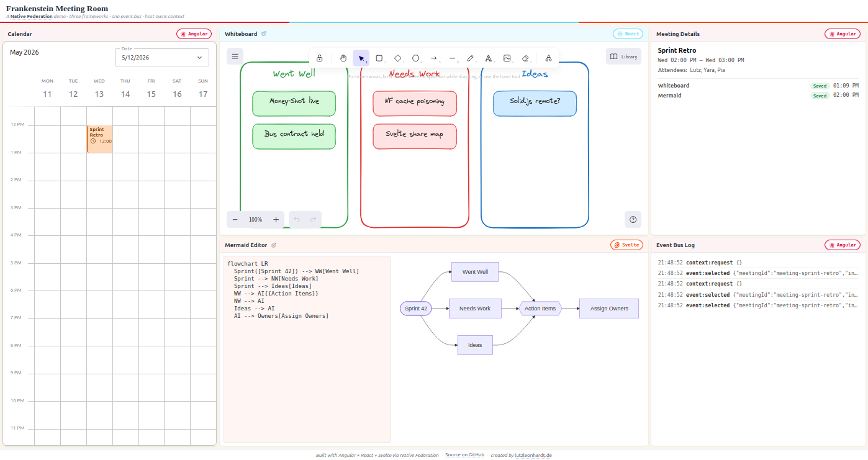Viewport: 868px width, 460px height.
Task: Click the Needs Work column heading
Action: click(x=415, y=74)
